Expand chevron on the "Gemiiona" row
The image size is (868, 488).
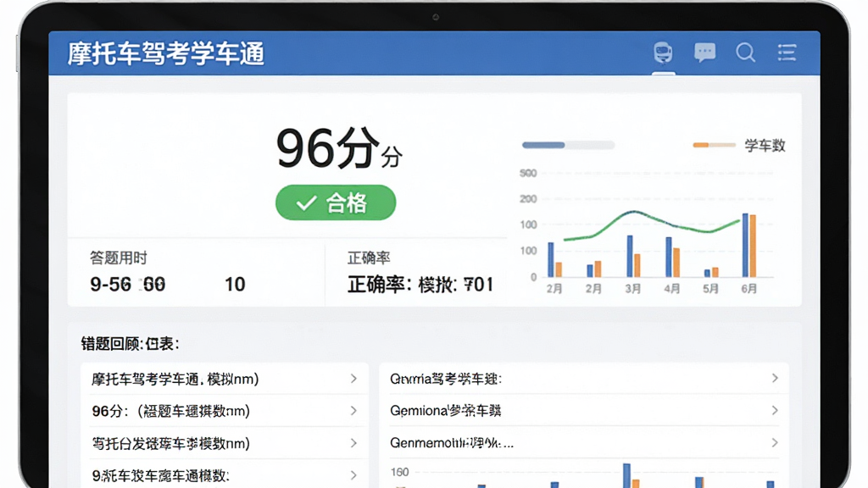click(x=775, y=411)
